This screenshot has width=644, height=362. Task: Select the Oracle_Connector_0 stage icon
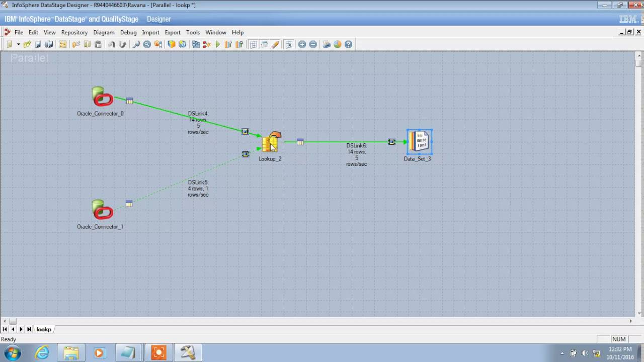click(103, 97)
